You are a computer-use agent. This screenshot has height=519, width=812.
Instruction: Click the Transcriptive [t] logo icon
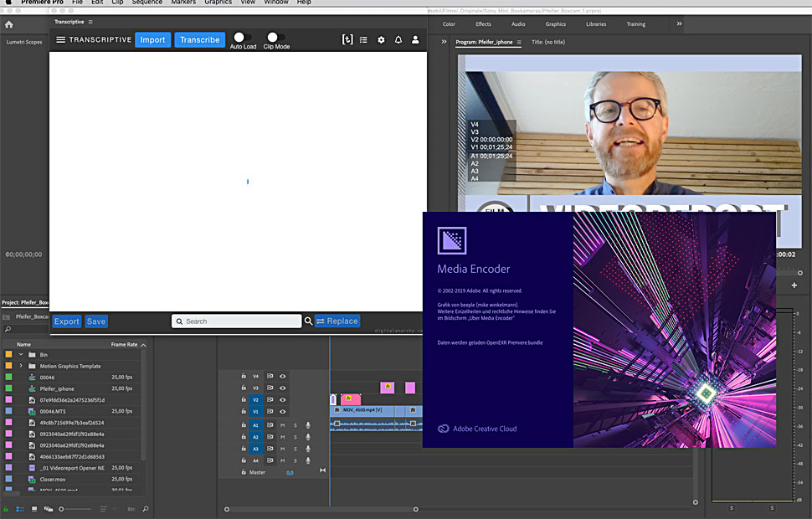tap(347, 39)
